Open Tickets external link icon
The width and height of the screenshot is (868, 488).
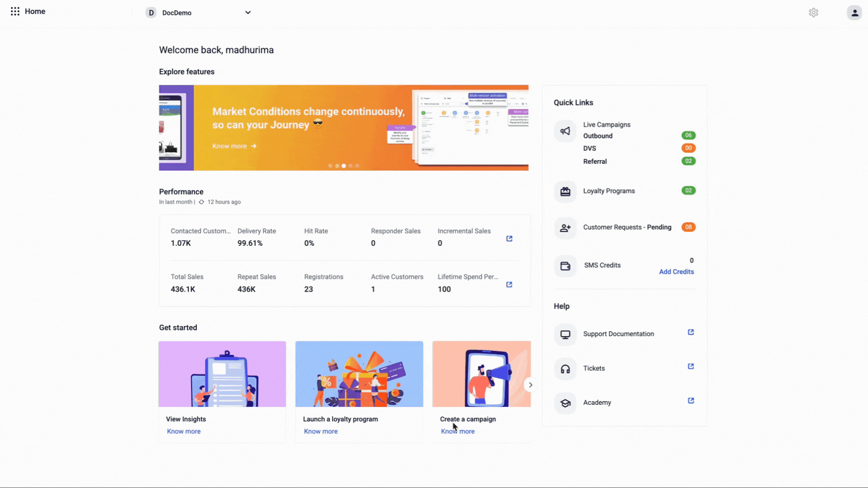(691, 366)
